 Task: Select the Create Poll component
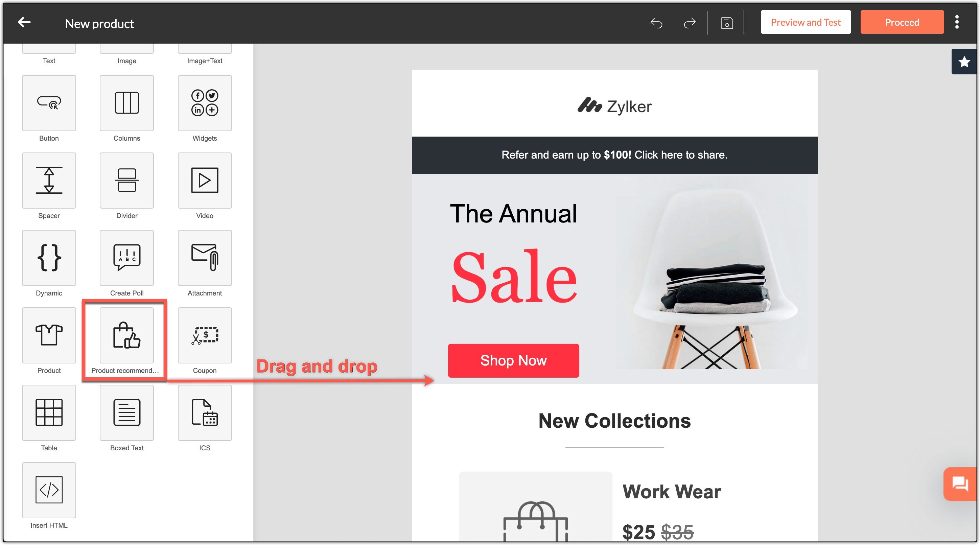click(x=127, y=258)
